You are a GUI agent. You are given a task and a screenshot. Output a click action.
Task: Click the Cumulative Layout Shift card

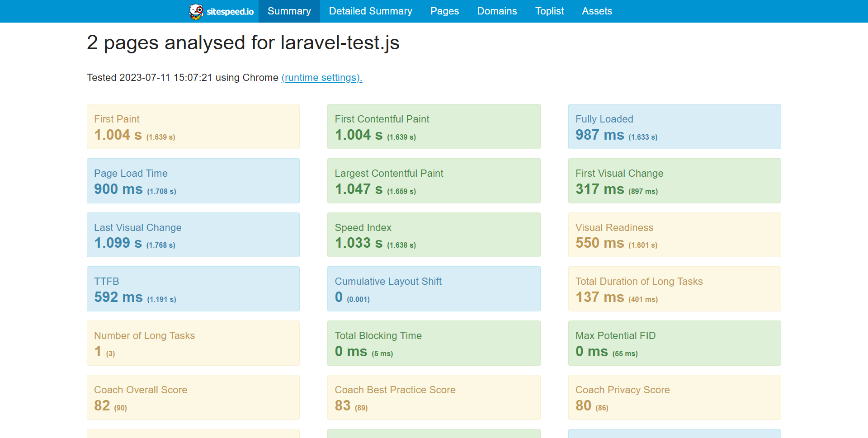click(434, 289)
